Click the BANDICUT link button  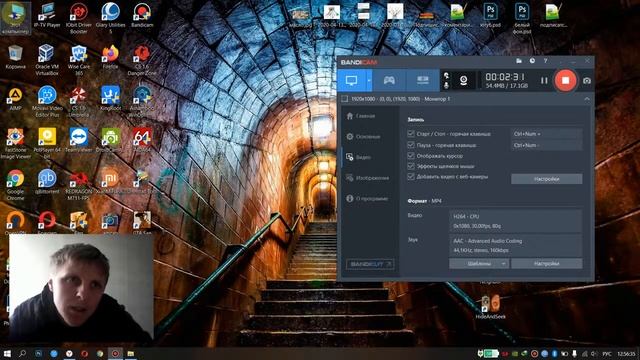tap(370, 264)
